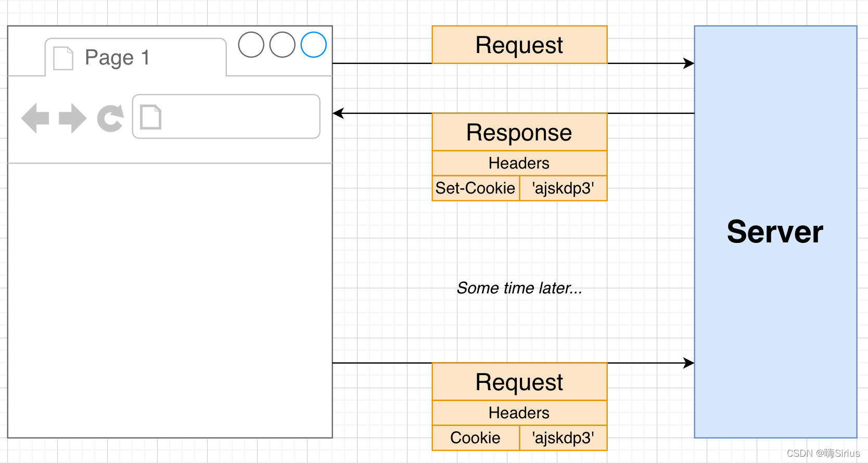This screenshot has height=463, width=868.
Task: Select the Page 1 browser tab
Action: tap(136, 57)
